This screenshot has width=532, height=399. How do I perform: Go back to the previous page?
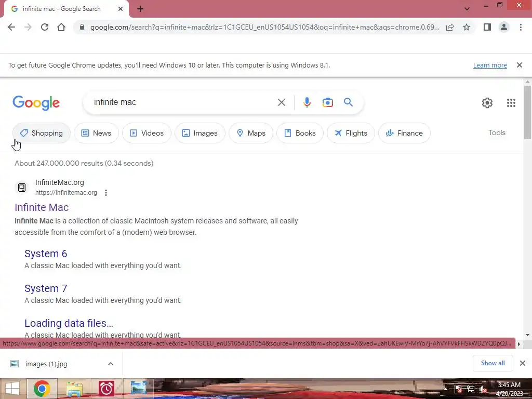click(x=11, y=27)
